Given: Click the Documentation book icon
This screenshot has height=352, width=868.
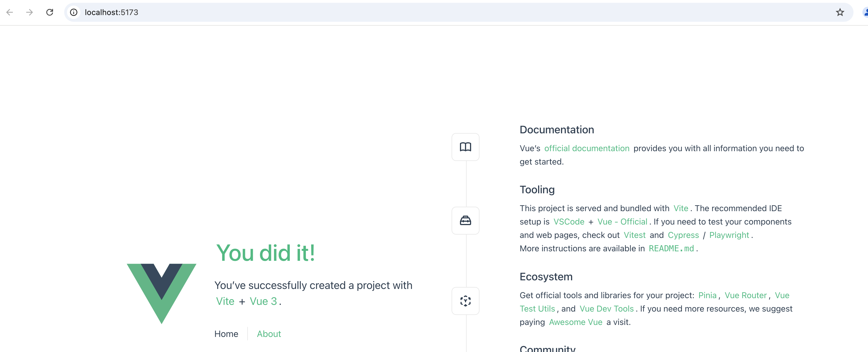Looking at the screenshot, I should (465, 147).
